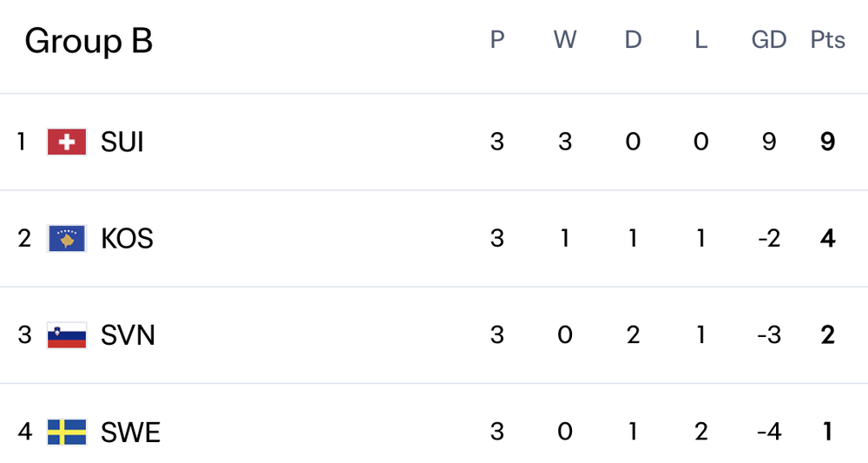Click the W column header
Screen dimensions: 868x463
[x=565, y=40]
